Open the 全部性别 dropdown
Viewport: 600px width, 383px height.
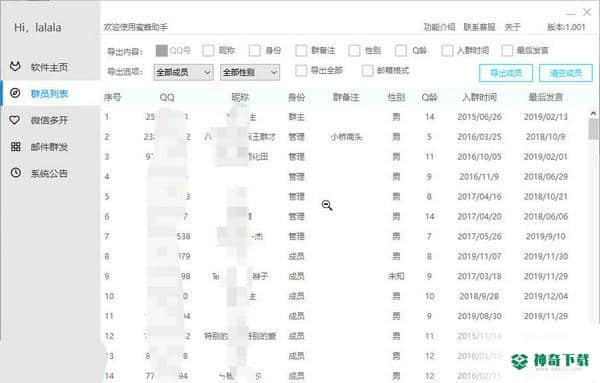tap(250, 72)
